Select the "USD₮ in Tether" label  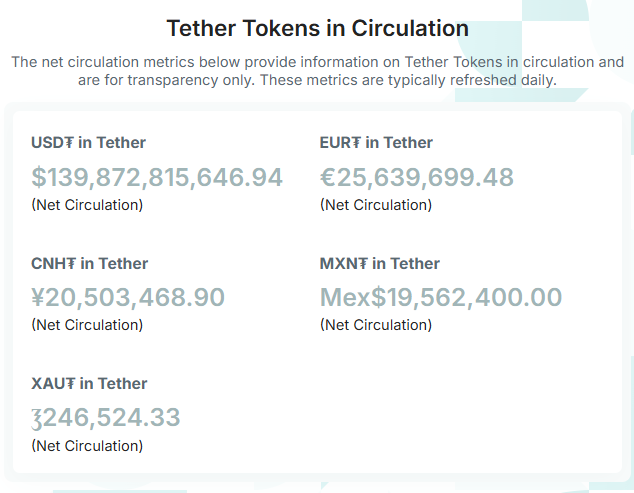tap(88, 143)
